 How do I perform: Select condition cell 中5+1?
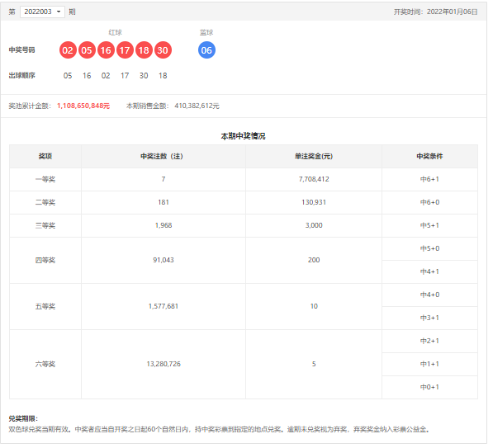(429, 225)
